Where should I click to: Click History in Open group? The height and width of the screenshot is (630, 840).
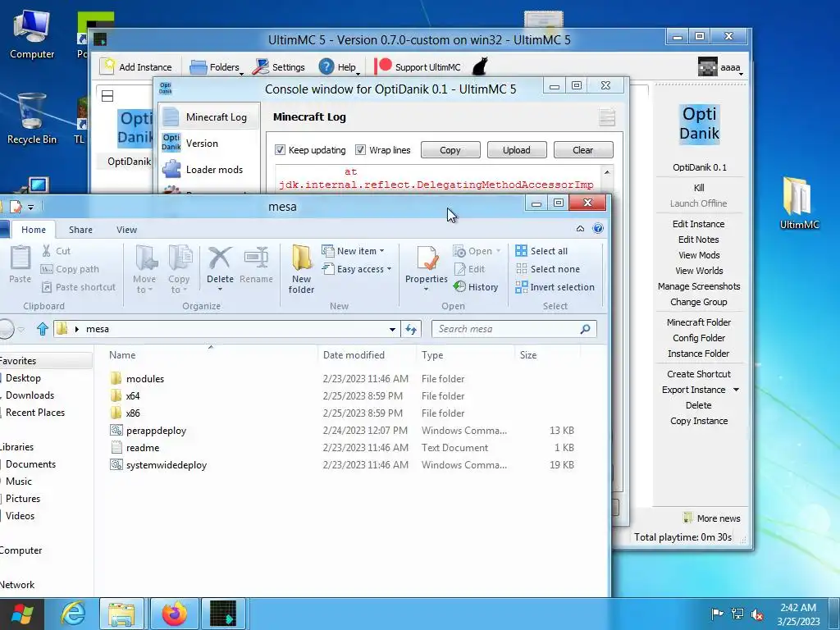pos(476,287)
